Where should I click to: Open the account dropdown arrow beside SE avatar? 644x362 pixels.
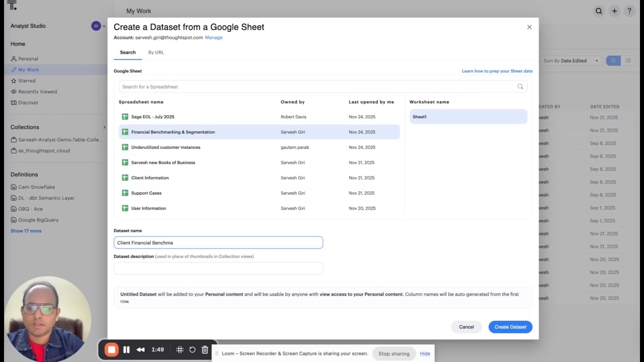(x=104, y=26)
